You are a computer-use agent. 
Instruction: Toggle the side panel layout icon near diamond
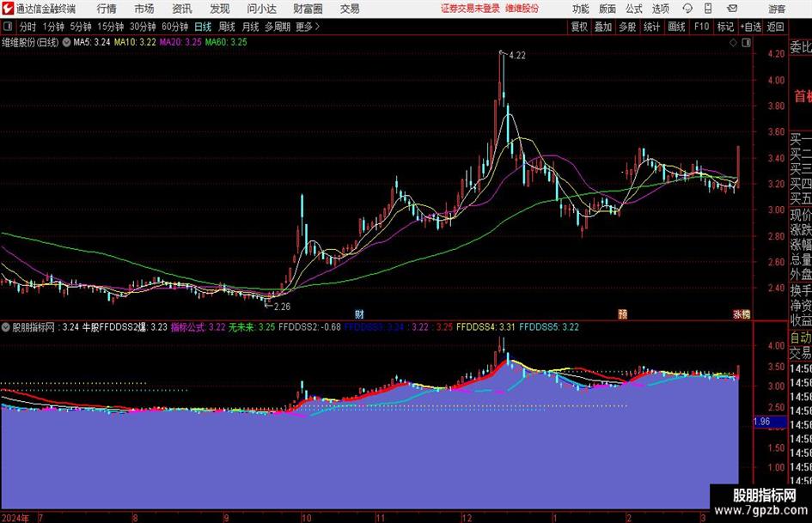746,43
